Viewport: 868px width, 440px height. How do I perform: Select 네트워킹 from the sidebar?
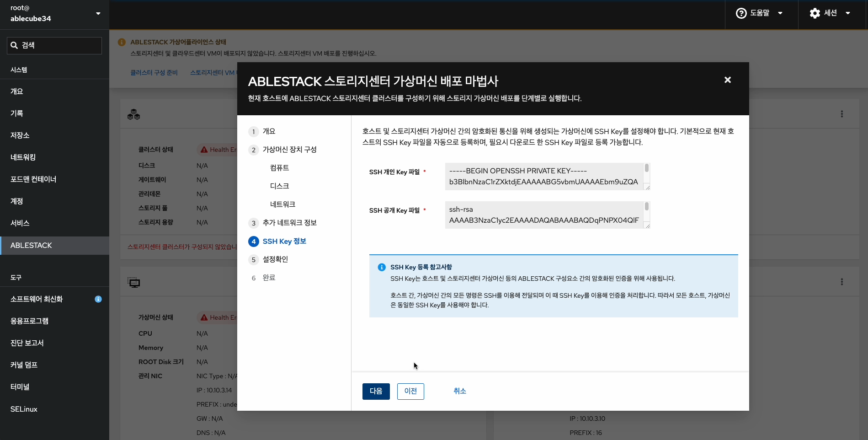click(x=23, y=157)
